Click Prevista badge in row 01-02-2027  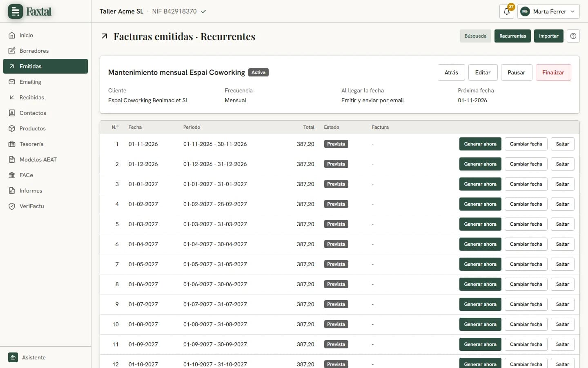click(336, 204)
